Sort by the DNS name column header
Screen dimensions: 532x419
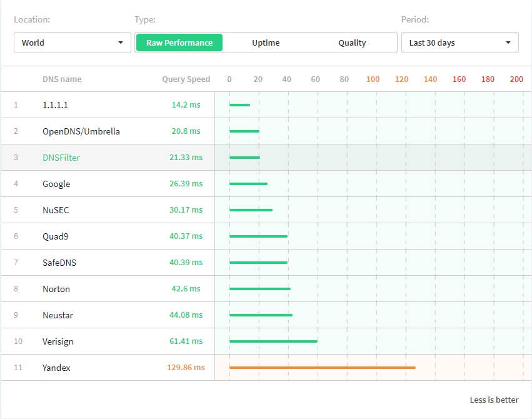click(x=62, y=79)
